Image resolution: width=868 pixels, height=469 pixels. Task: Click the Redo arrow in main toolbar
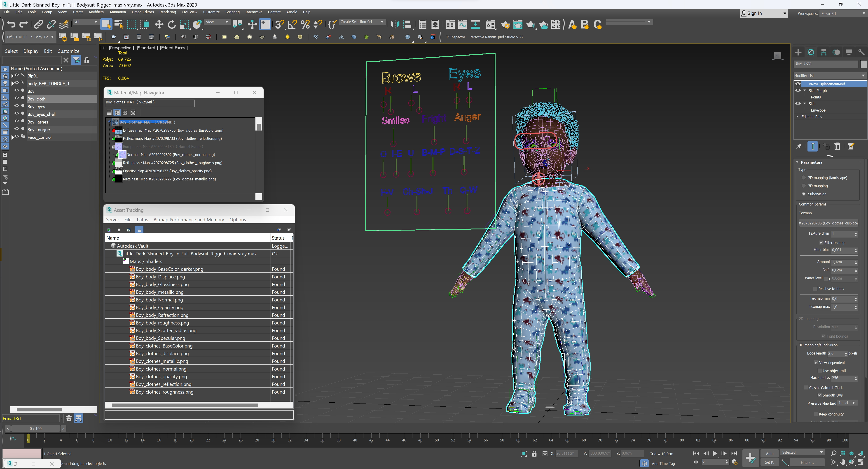(23, 24)
